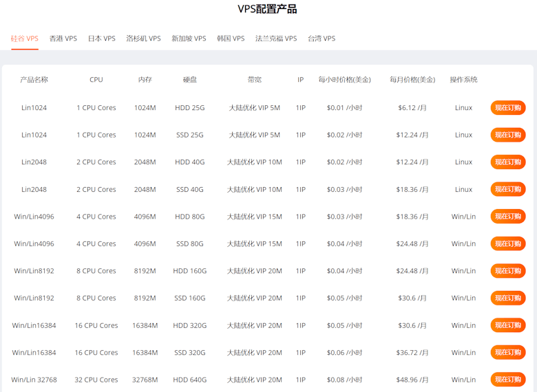Select the 法兰克福 VPS tab
537x392 pixels.
pyautogui.click(x=276, y=39)
